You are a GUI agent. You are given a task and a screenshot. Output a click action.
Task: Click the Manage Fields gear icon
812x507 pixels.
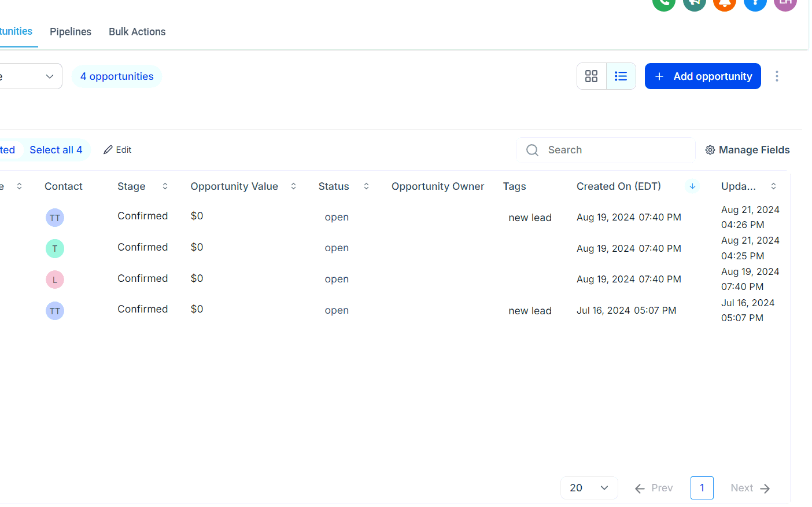coord(710,150)
